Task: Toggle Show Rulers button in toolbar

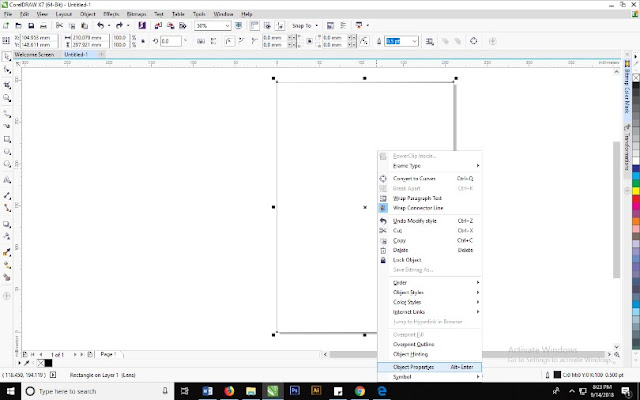Action: (254, 26)
